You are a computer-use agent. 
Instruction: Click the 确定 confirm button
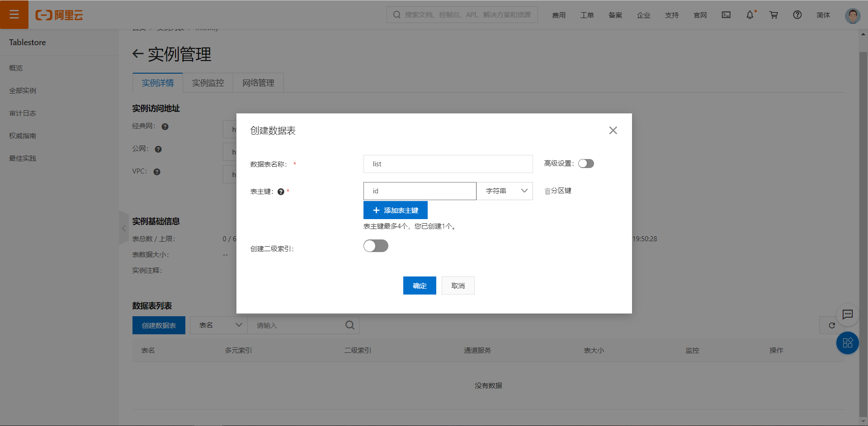[420, 286]
